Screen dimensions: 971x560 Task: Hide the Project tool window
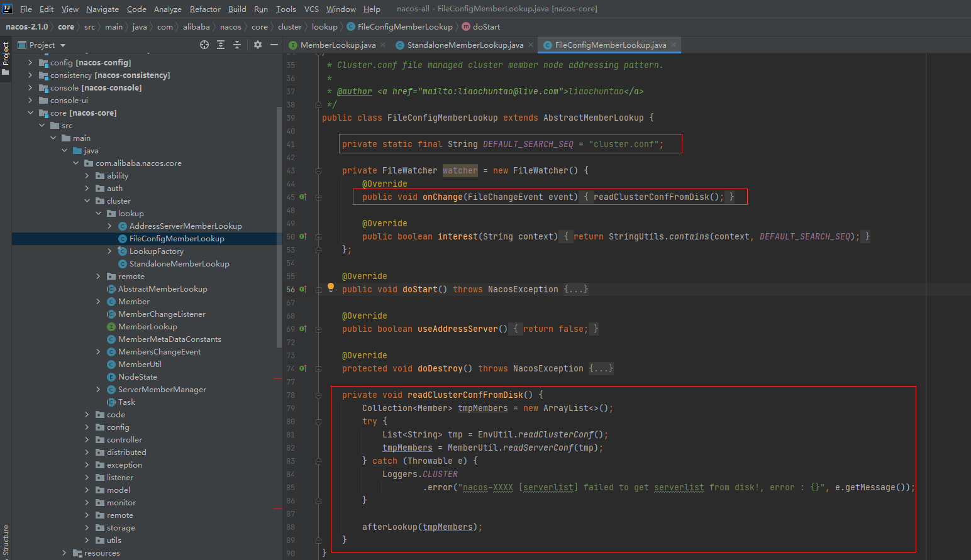coord(274,45)
